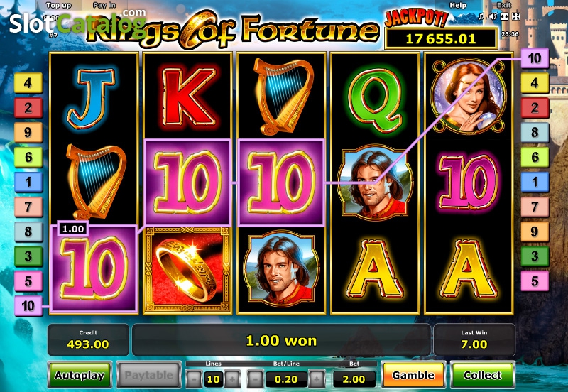The height and width of the screenshot is (392, 568).
Task: Collect the winnings with the Collect button
Action: 483,375
